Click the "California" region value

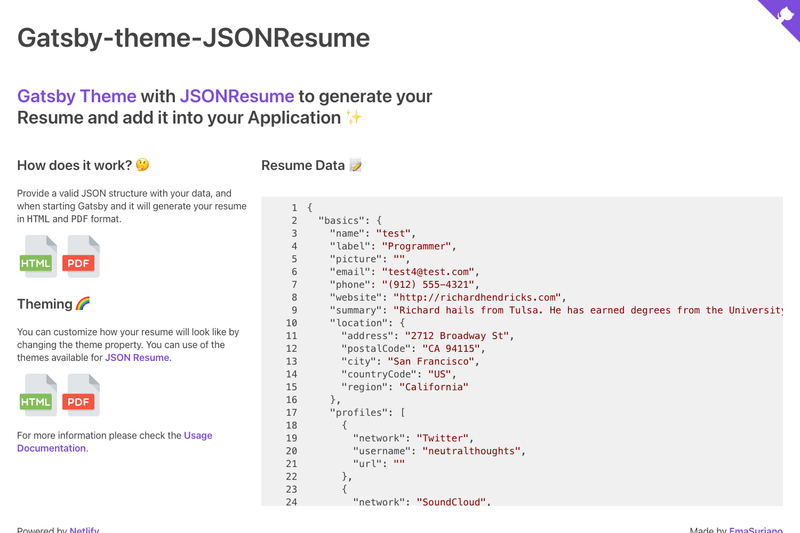(x=434, y=387)
